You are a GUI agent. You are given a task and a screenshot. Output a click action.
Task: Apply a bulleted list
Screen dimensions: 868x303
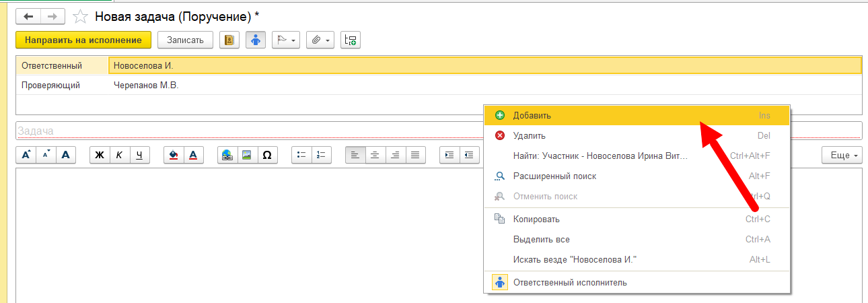[301, 155]
